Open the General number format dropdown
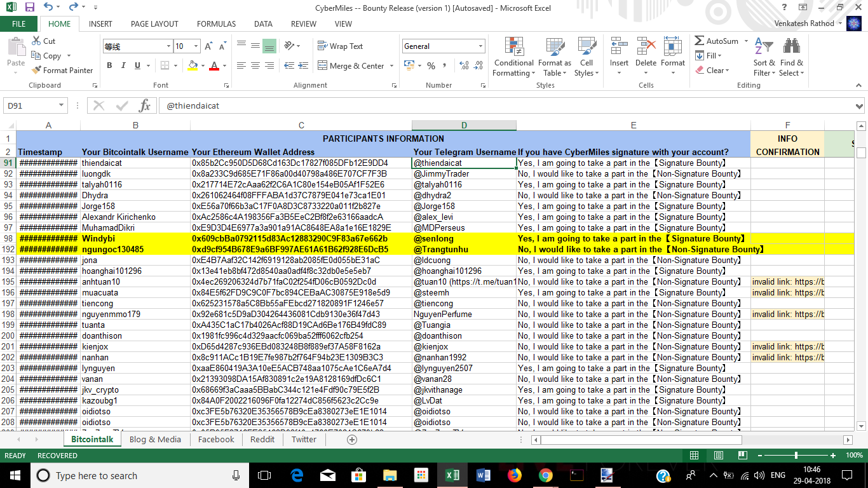868x488 pixels. (x=480, y=46)
